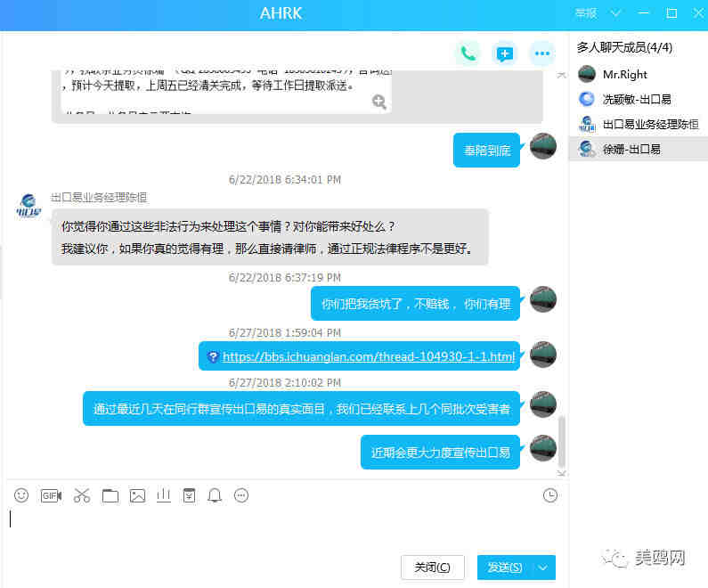
Task: Open the title bar dropdown chevron
Action: coord(615,13)
